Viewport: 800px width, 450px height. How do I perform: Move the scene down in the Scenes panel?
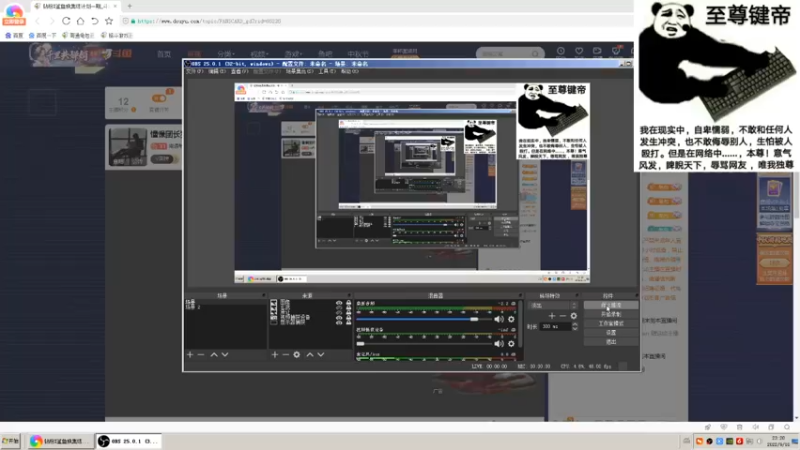click(225, 355)
